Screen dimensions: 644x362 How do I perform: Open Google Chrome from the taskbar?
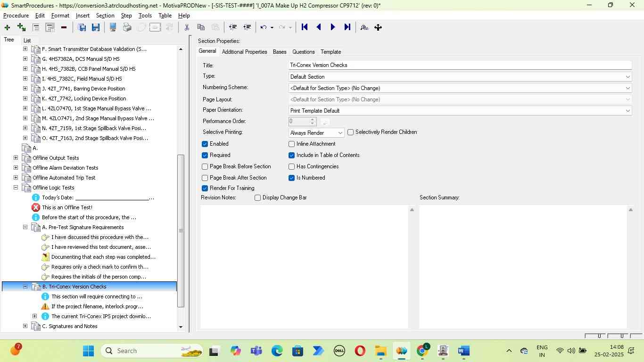coord(423,351)
